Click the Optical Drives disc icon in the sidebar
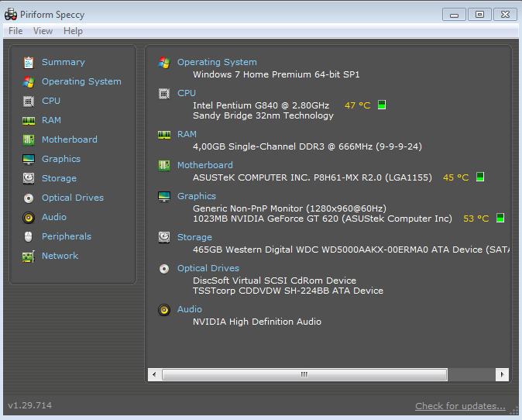Screen dimensions: 522x420 (x=29, y=198)
